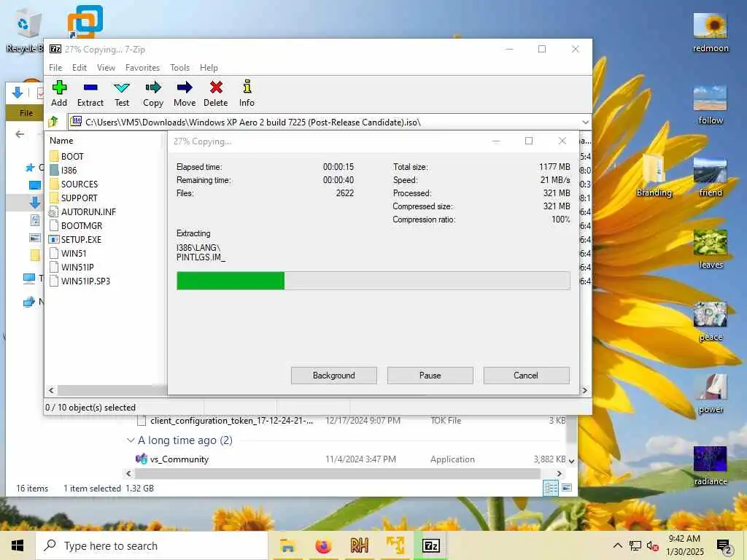The height and width of the screenshot is (560, 747).
Task: Select the BOOTMGR file
Action: 76,225
